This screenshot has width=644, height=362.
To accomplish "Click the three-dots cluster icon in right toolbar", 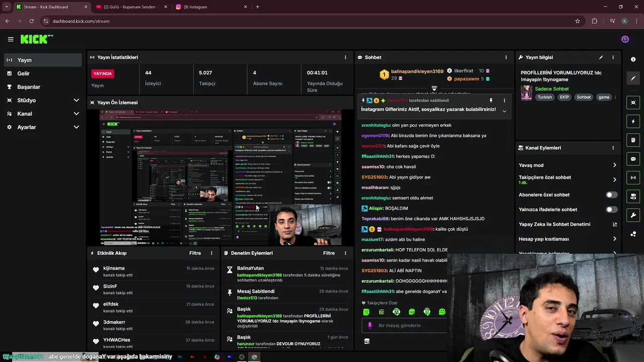I will pos(633,234).
